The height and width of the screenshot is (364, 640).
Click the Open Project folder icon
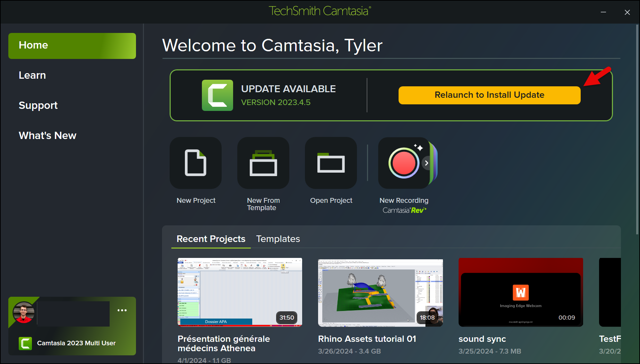point(331,163)
